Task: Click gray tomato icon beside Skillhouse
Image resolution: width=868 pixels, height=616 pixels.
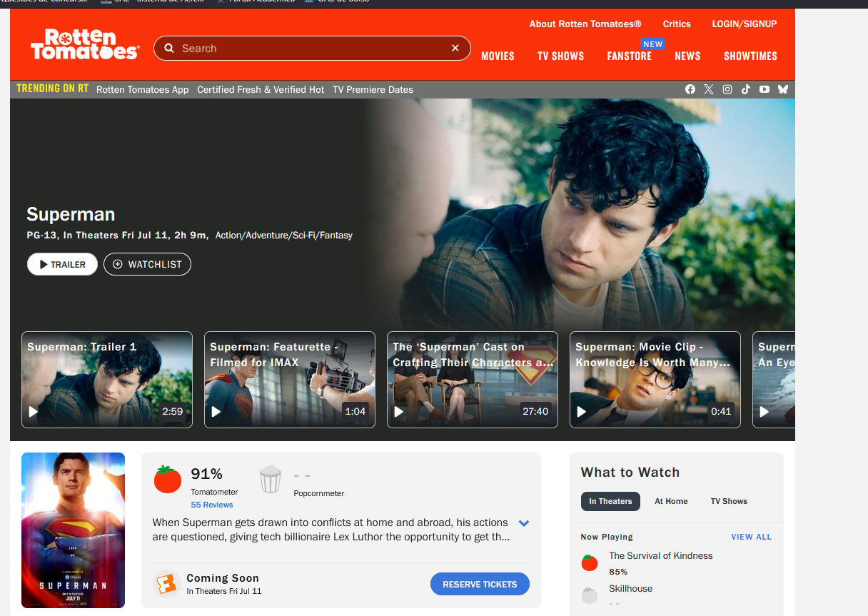Action: click(590, 595)
